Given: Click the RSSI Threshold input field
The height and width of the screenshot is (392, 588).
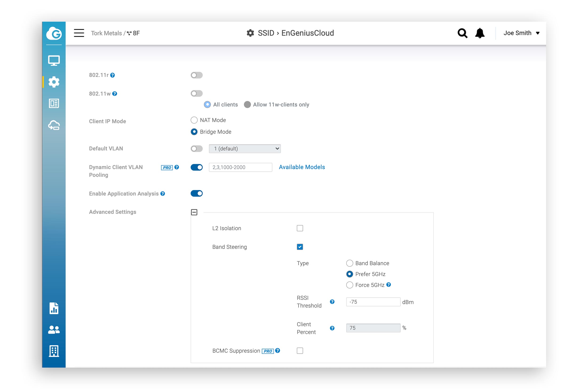Looking at the screenshot, I should (x=373, y=302).
